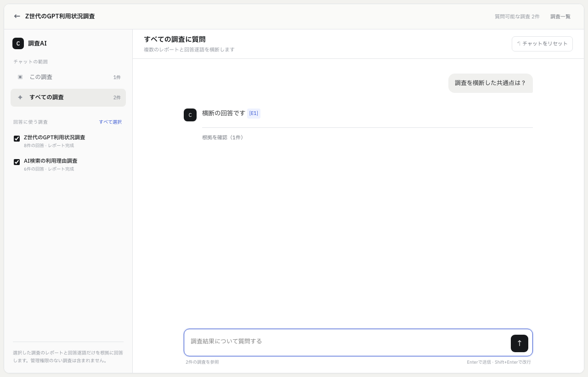This screenshot has width=588, height=377.
Task: Click the 2件 count on すべての調査 row
Action: coord(117,97)
